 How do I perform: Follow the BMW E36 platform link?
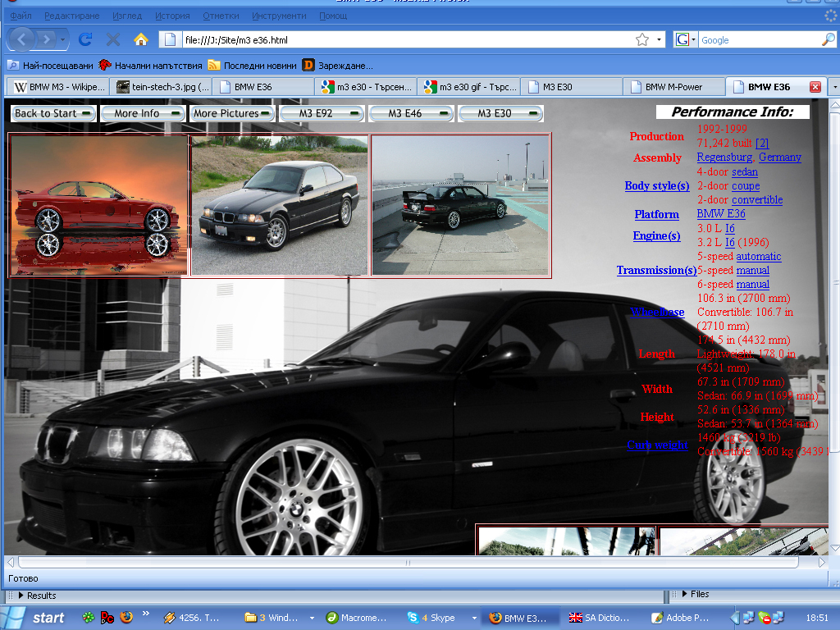pyautogui.click(x=721, y=213)
